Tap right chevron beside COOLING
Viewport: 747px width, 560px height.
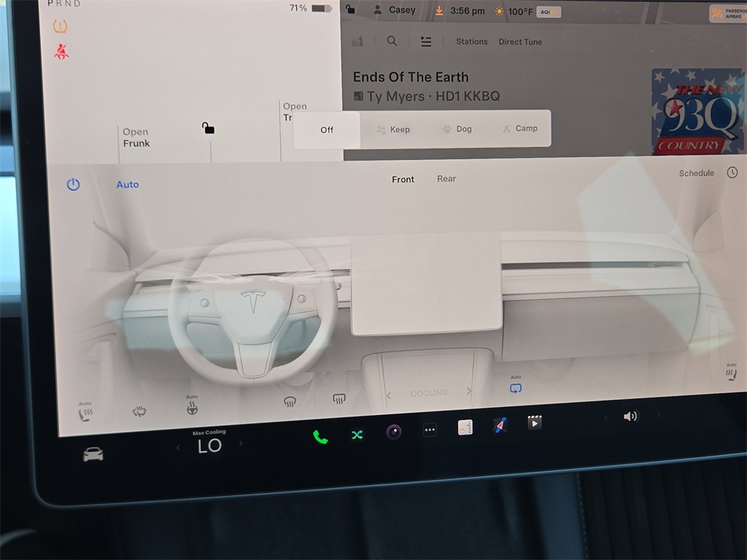[x=469, y=391]
